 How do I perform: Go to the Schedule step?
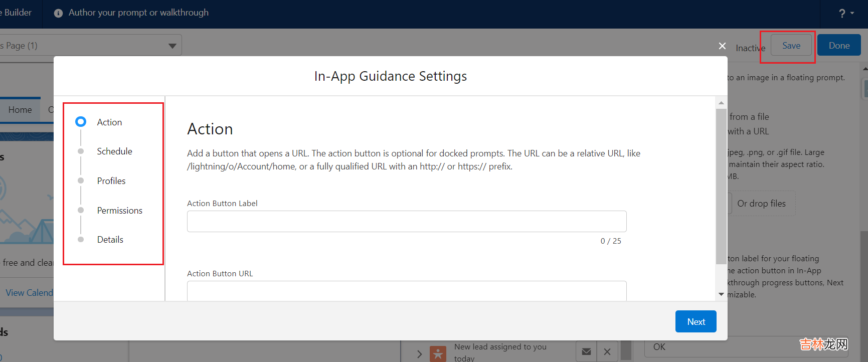pyautogui.click(x=114, y=151)
